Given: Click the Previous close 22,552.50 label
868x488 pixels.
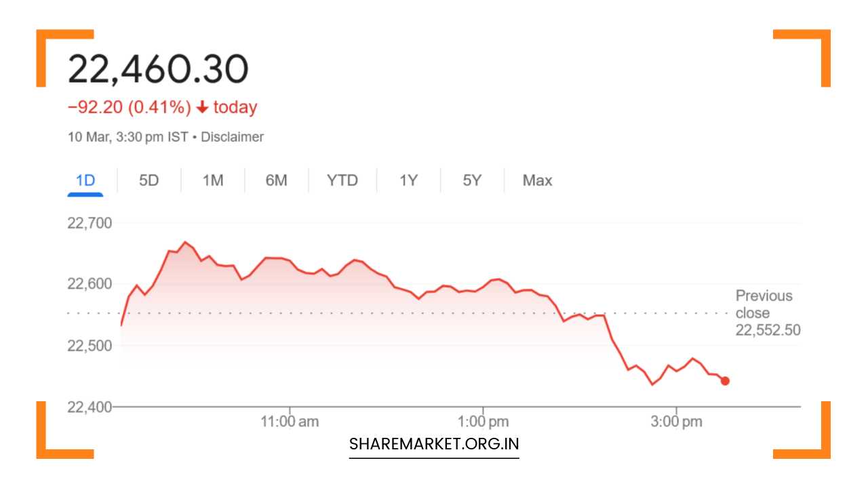Looking at the screenshot, I should (767, 313).
